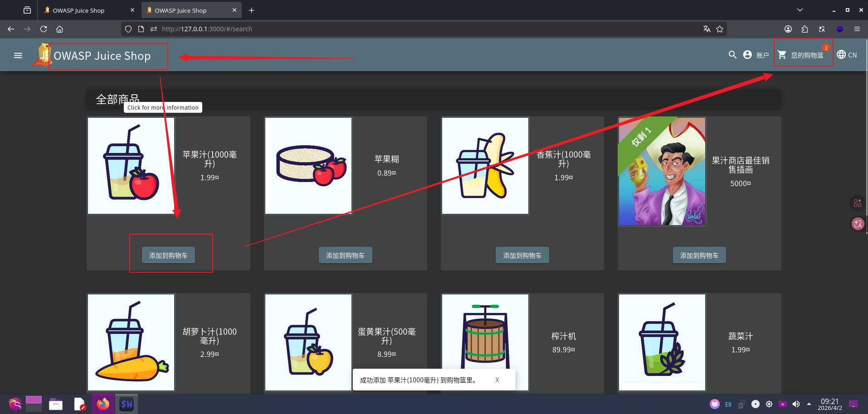Launch the text editor from the taskbar
The height and width of the screenshot is (414, 868).
(x=80, y=404)
